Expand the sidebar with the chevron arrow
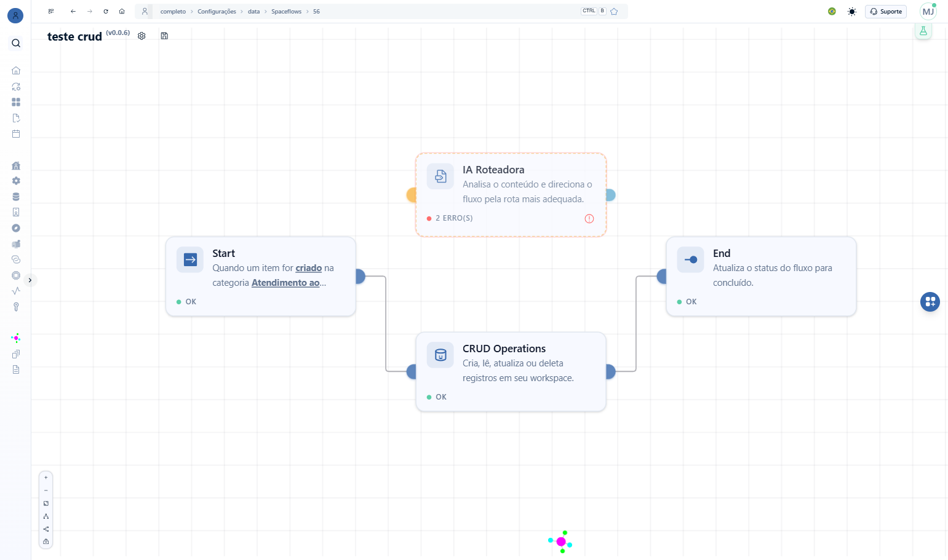948x560 pixels. point(30,280)
